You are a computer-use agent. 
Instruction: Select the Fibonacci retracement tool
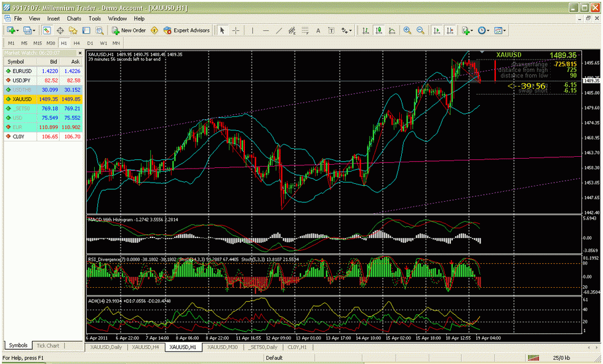[x=305, y=30]
